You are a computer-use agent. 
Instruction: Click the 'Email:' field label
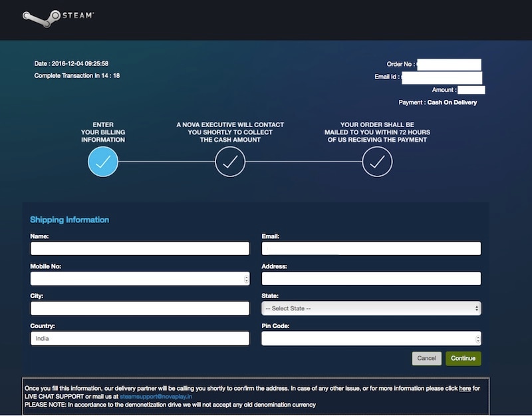pos(271,236)
